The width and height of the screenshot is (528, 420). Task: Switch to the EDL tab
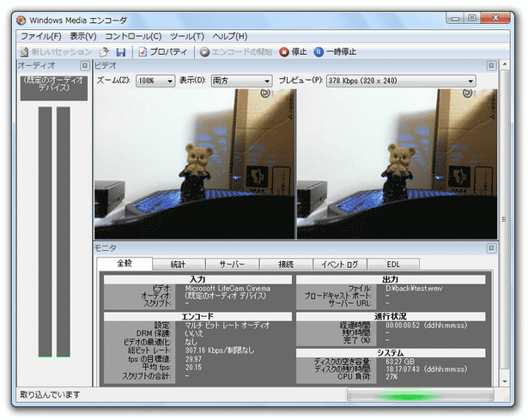(x=393, y=265)
